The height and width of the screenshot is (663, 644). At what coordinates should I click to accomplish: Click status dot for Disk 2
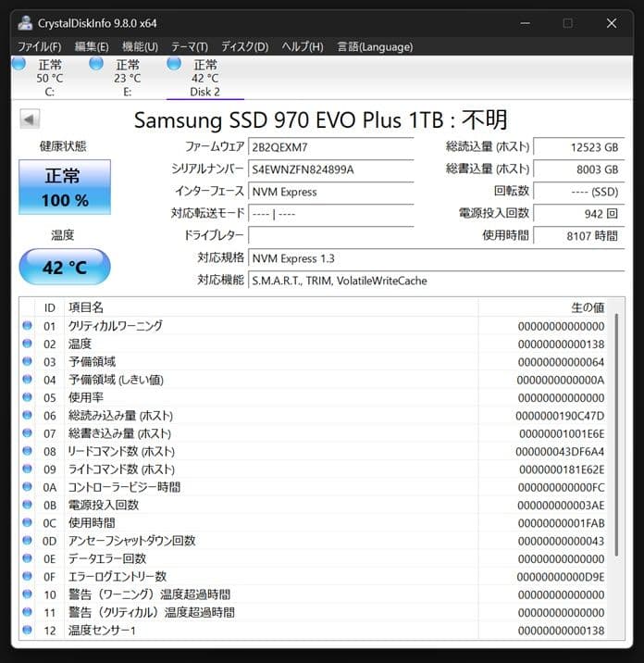point(174,64)
